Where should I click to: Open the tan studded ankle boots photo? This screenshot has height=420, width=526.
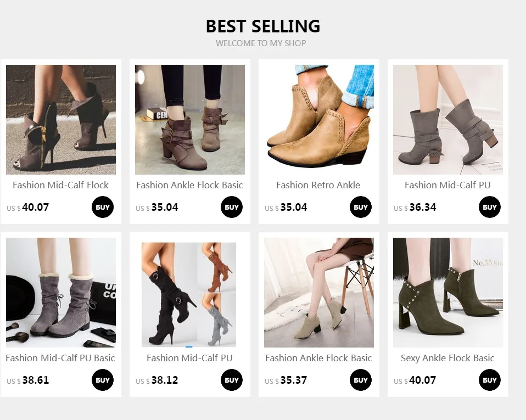pyautogui.click(x=318, y=120)
